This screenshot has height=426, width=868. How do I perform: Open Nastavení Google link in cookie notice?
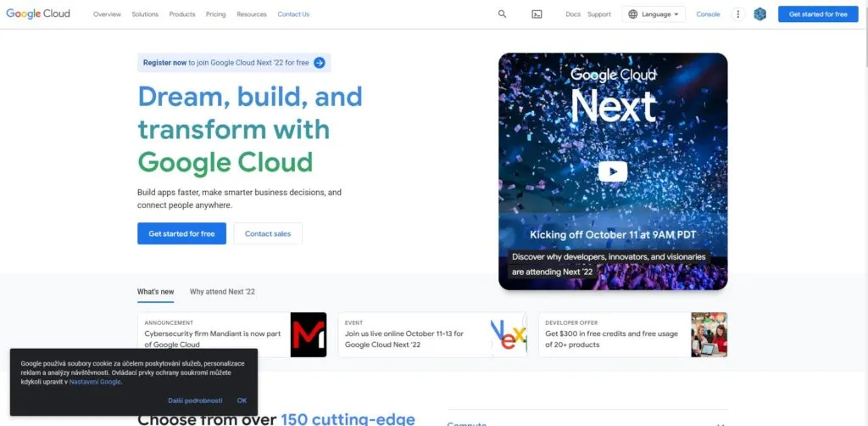(x=95, y=382)
